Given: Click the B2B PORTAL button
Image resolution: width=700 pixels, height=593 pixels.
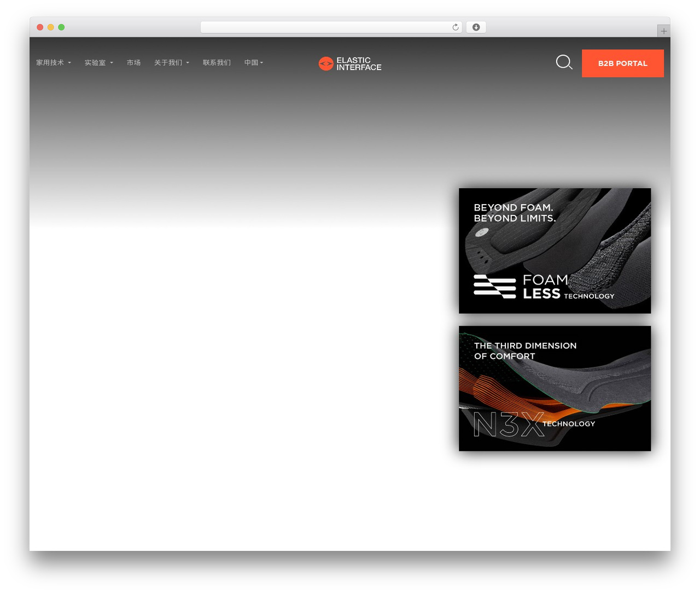Looking at the screenshot, I should click(x=623, y=63).
